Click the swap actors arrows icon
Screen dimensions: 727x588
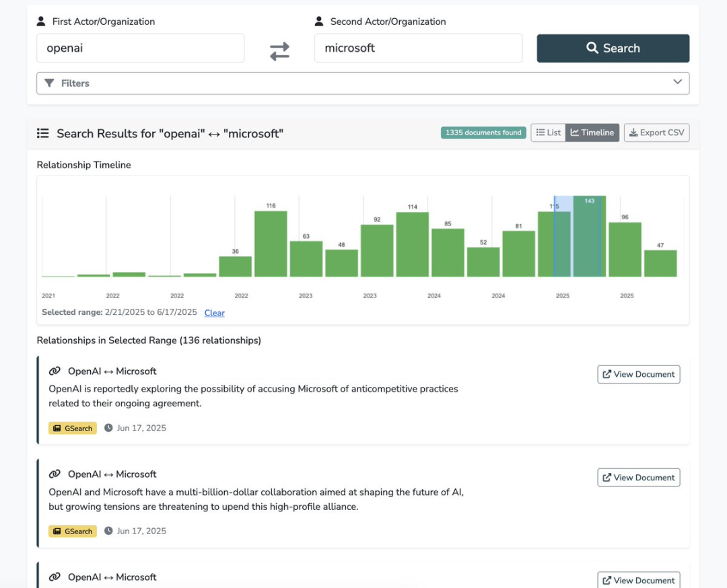coord(279,51)
